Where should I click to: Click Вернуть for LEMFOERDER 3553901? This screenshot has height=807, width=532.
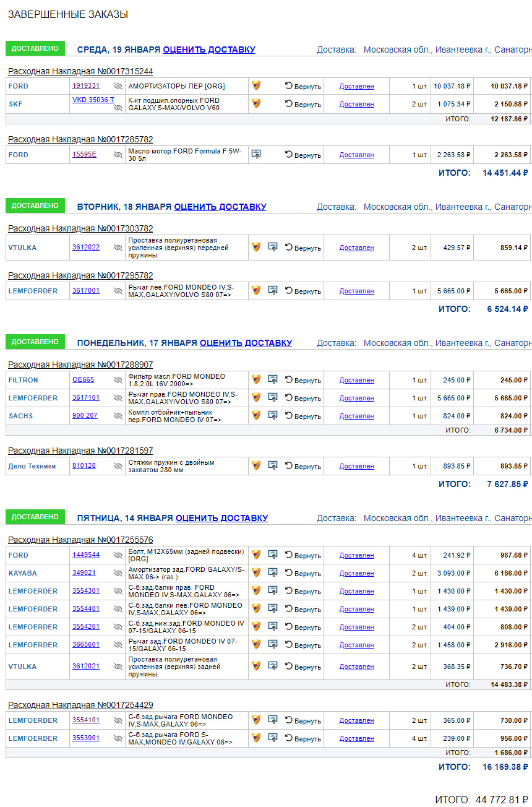point(303,738)
